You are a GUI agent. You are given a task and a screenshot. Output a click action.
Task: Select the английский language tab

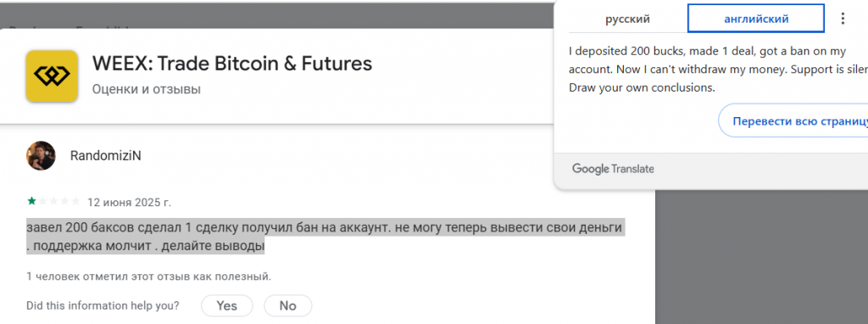pos(756,19)
